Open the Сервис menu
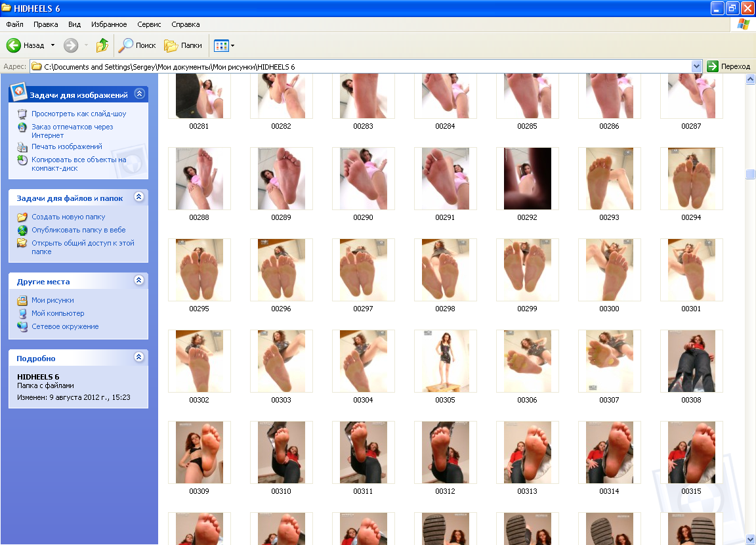This screenshot has height=545, width=756. point(149,24)
